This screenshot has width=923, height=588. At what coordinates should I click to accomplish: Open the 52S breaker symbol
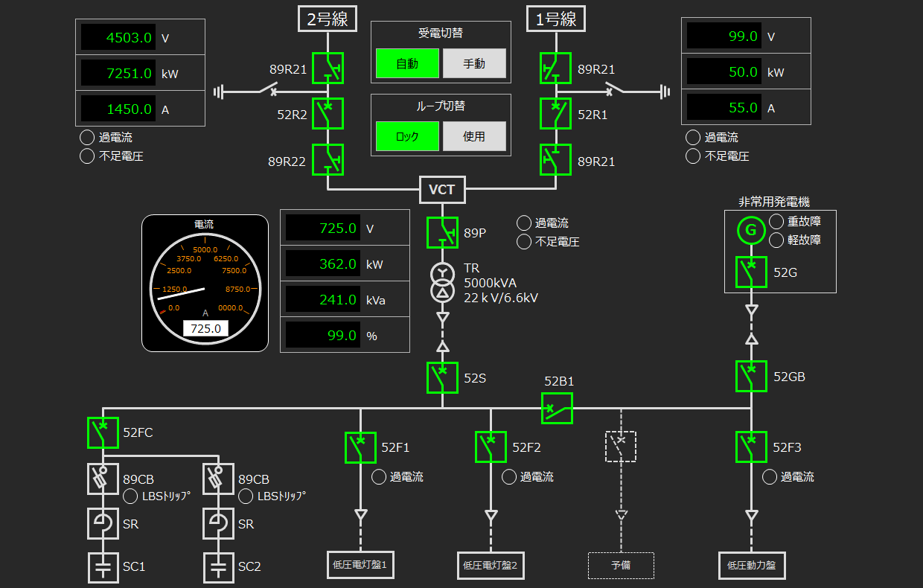441,377
